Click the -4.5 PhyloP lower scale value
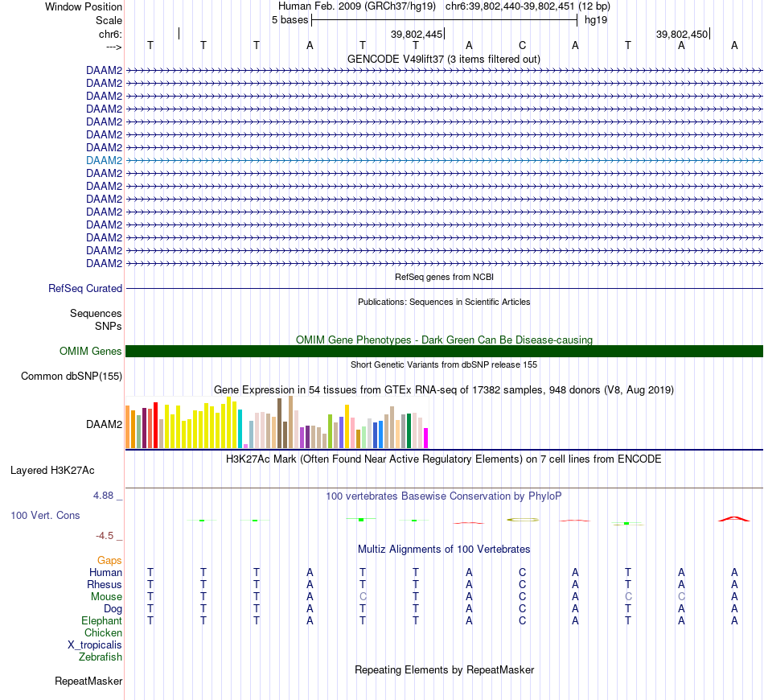Viewport: 764px width, 700px height. 105,536
